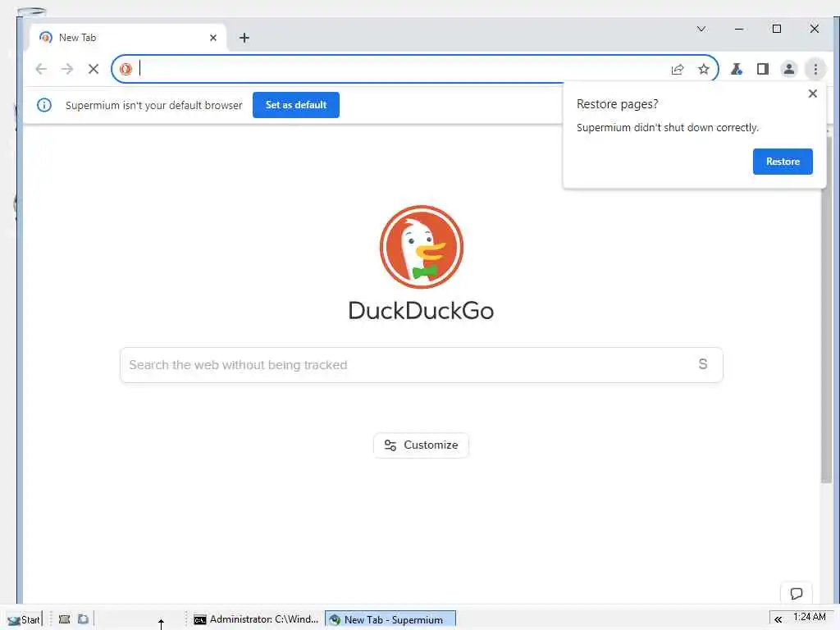Click the DuckDuckGo duck logo
Screen dimensions: 840x630
(x=421, y=247)
